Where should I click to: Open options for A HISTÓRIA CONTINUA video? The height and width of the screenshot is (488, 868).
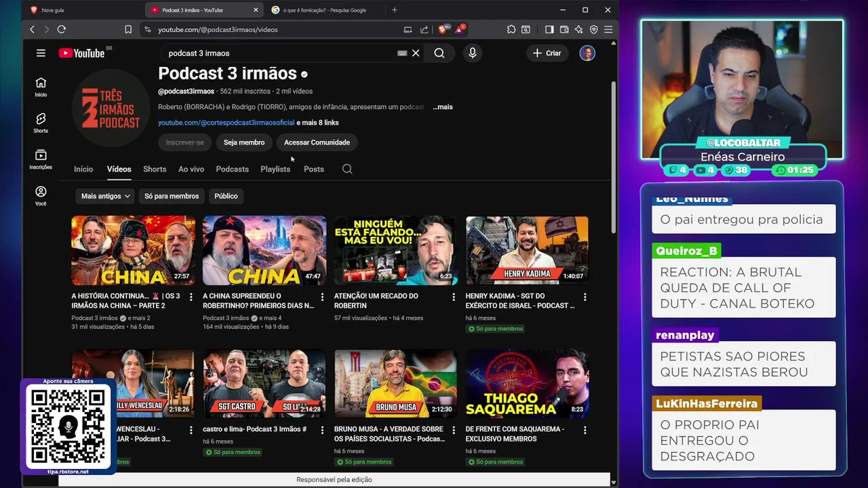click(191, 297)
